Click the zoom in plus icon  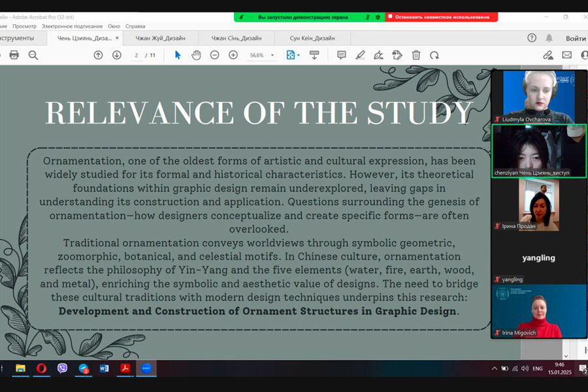click(233, 55)
